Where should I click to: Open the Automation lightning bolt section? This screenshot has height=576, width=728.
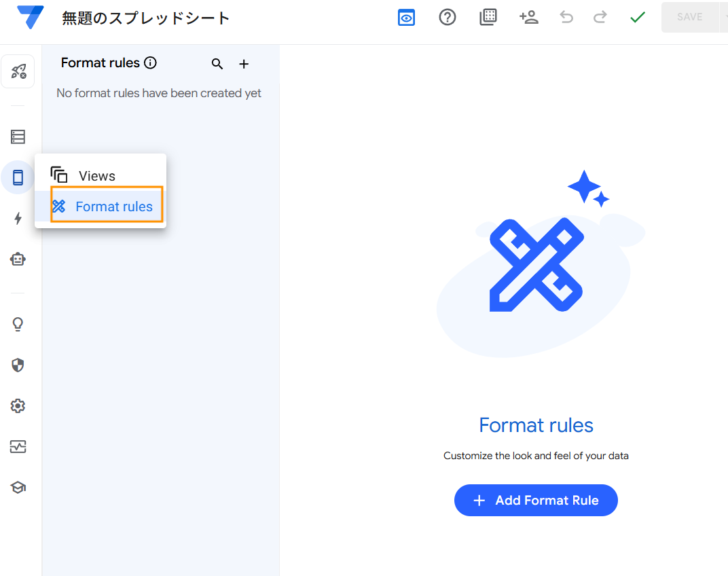(18, 218)
